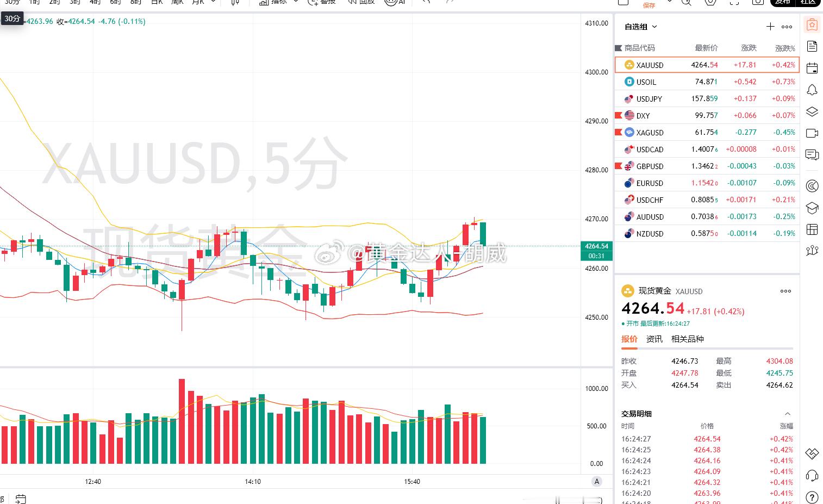Toggle the red flag on XAGUSD row
This screenshot has height=504, width=823.
pos(618,132)
